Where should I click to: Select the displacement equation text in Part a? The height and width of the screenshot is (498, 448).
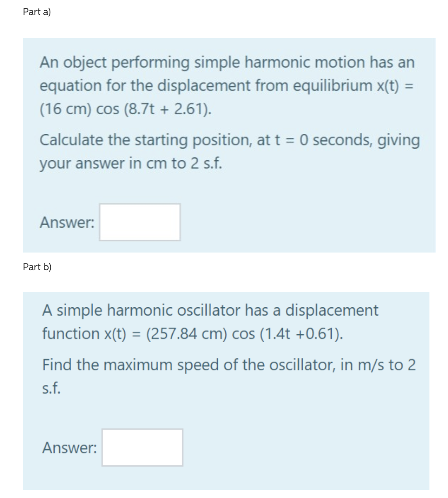[x=227, y=86]
